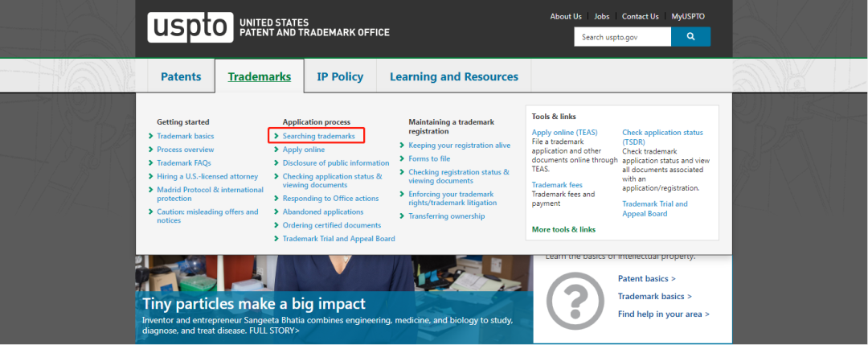Go to Hiring a U.S.-licensed attorney
The image size is (868, 345).
coord(207,176)
